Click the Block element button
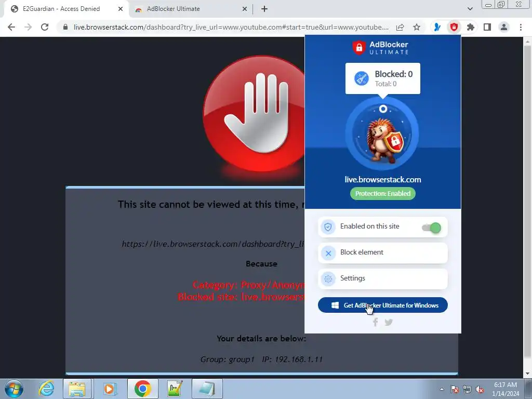The height and width of the screenshot is (399, 532). click(x=383, y=253)
